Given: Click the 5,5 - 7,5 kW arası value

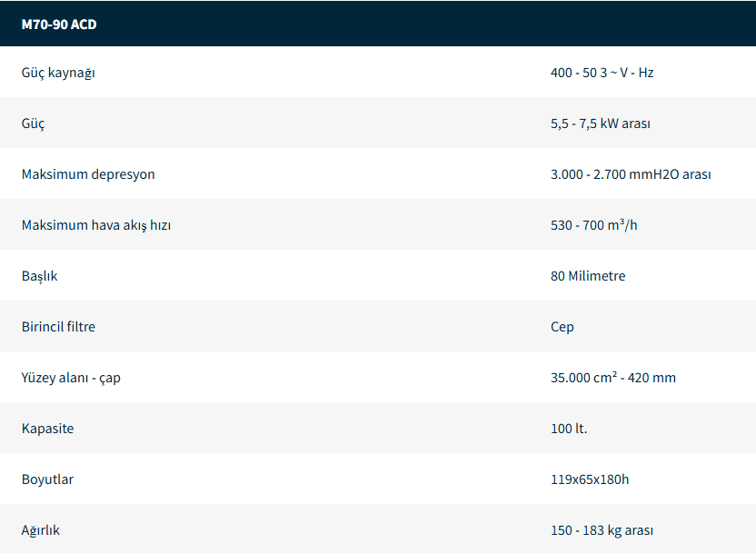Looking at the screenshot, I should tap(600, 123).
